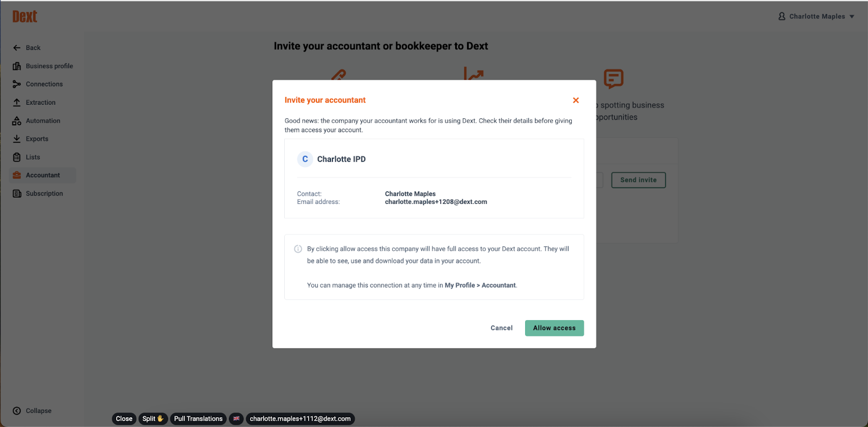
Task: Click the chat bubble icon behind dialog
Action: pos(614,79)
